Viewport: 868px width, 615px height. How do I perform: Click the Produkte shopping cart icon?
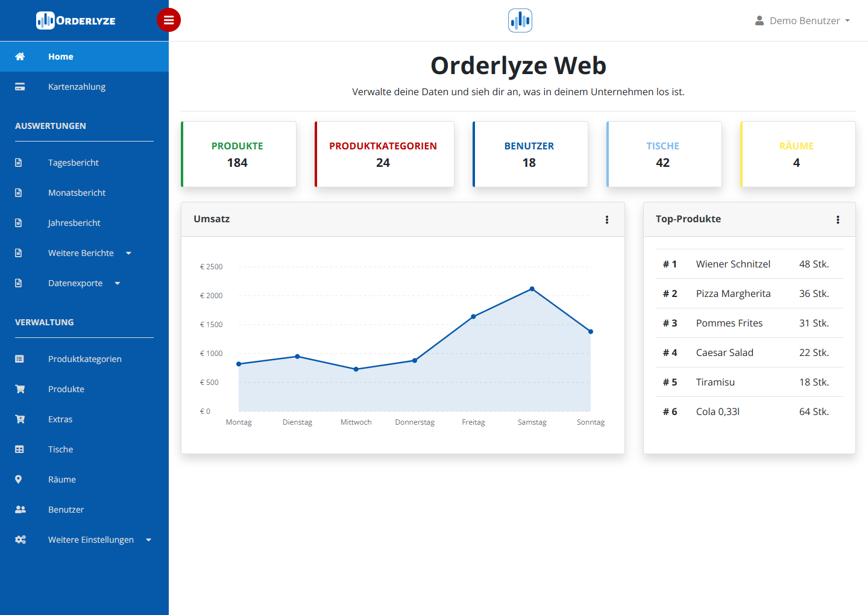coord(20,389)
